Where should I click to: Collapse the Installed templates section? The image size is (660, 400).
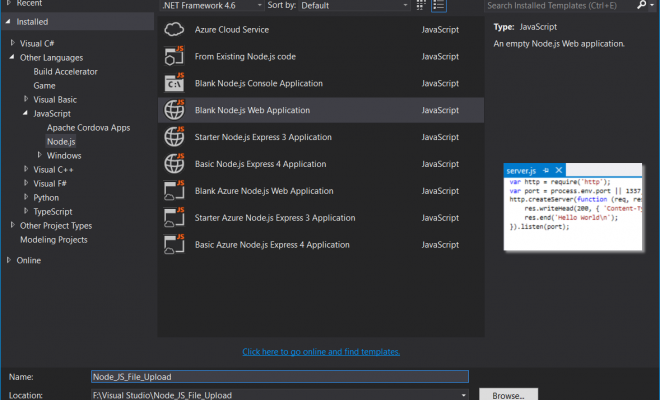[x=8, y=21]
